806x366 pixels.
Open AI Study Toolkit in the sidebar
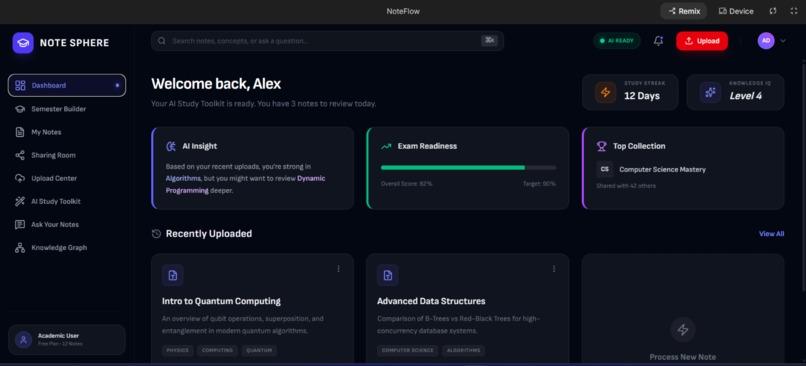(67, 202)
